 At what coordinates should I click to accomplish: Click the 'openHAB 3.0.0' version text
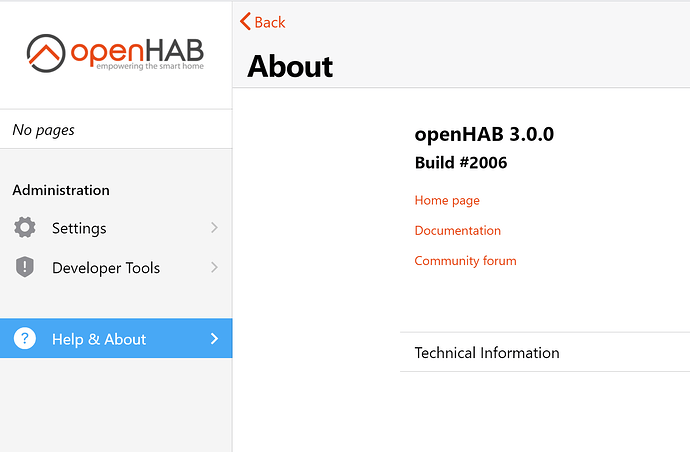484,134
